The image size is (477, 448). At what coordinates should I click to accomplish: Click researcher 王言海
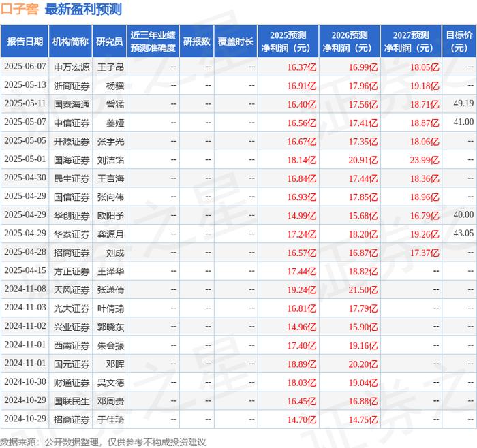tap(110, 178)
